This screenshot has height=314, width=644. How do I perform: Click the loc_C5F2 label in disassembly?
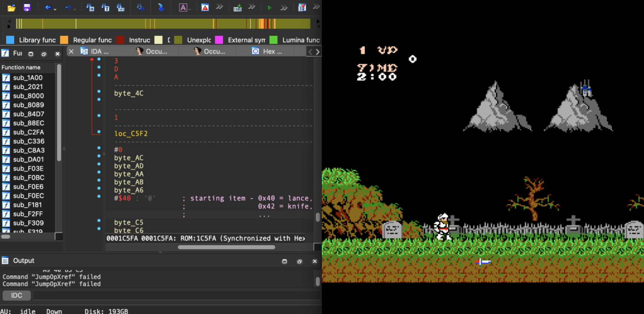[x=131, y=134]
